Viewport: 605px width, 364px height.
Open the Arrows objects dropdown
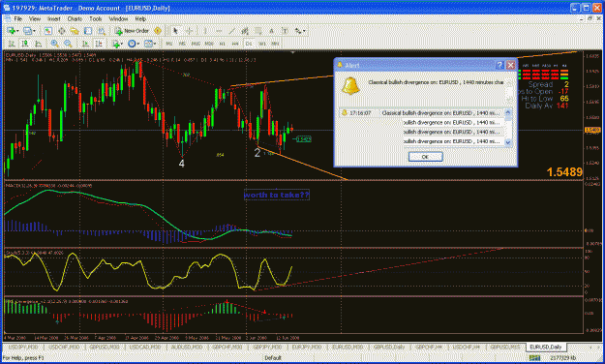(300, 31)
